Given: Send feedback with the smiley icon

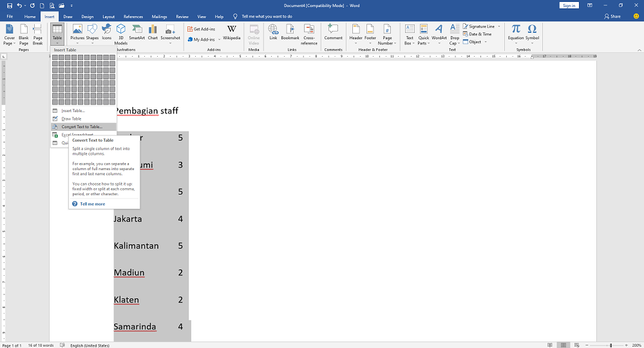Looking at the screenshot, I should click(x=636, y=17).
